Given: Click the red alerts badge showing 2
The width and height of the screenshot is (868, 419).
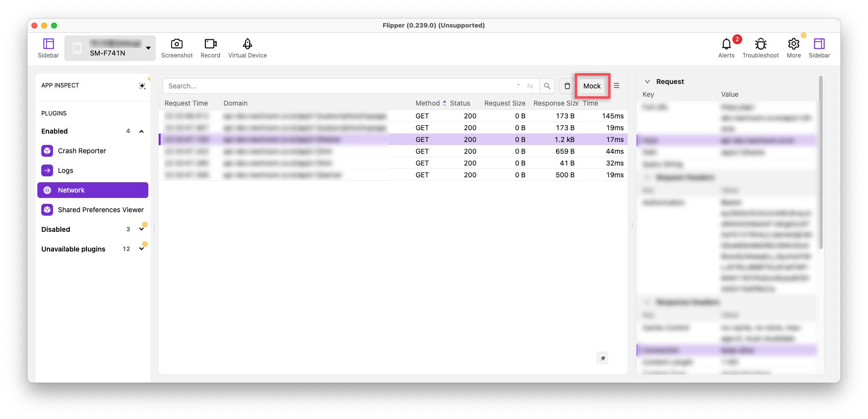Looking at the screenshot, I should [x=737, y=39].
